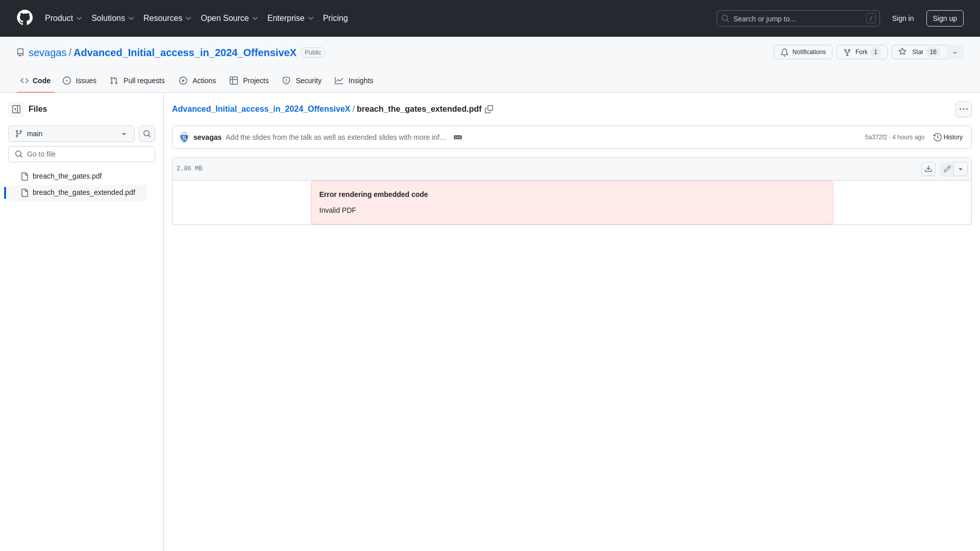
Task: Click the Notifications bell icon
Action: [784, 52]
